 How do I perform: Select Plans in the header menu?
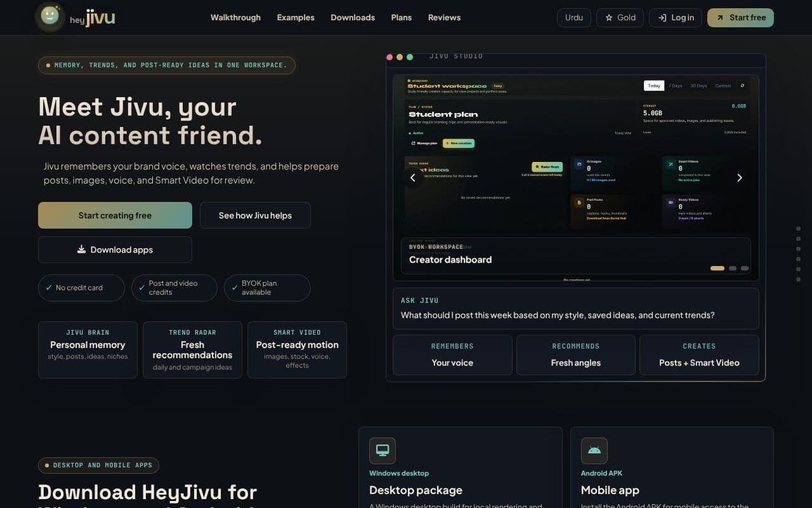pyautogui.click(x=402, y=17)
